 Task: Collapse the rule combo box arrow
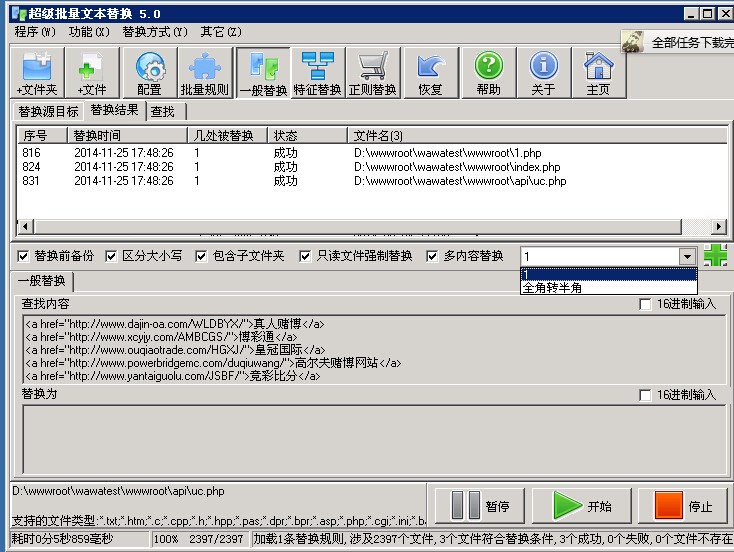685,256
